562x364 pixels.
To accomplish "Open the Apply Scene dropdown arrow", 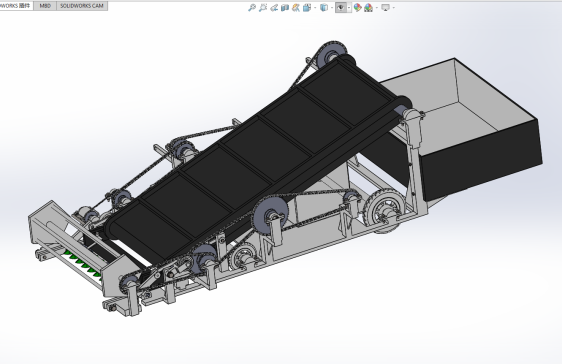I will (x=377, y=8).
